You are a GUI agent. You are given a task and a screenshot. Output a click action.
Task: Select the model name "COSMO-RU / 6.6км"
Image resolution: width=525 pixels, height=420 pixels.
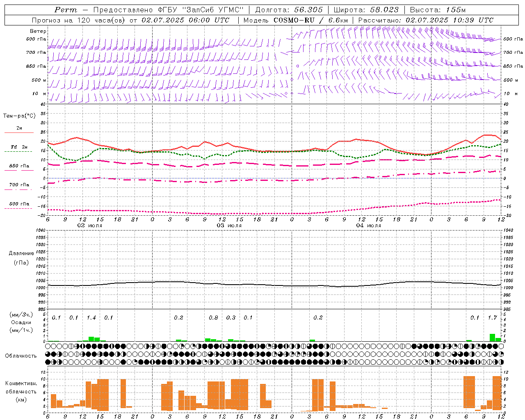click(310, 20)
